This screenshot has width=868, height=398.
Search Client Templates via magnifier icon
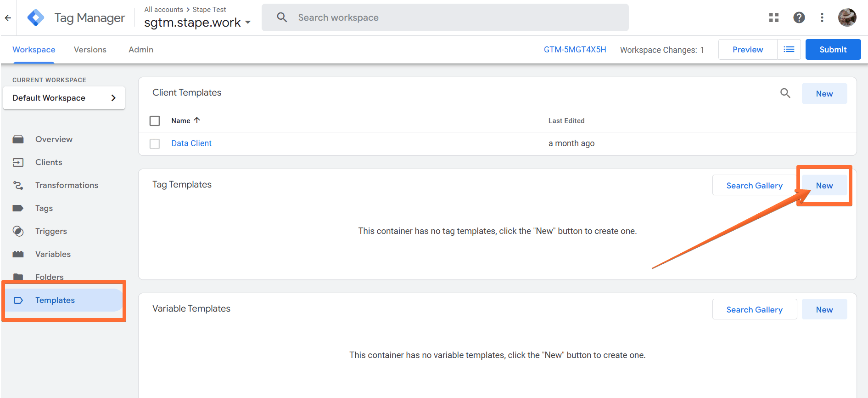point(785,93)
